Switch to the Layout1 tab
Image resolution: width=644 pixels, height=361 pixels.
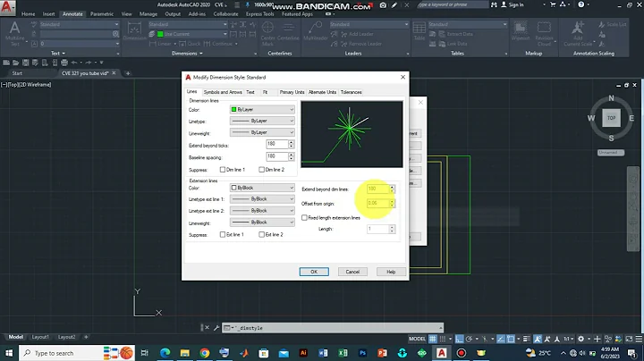tap(40, 337)
